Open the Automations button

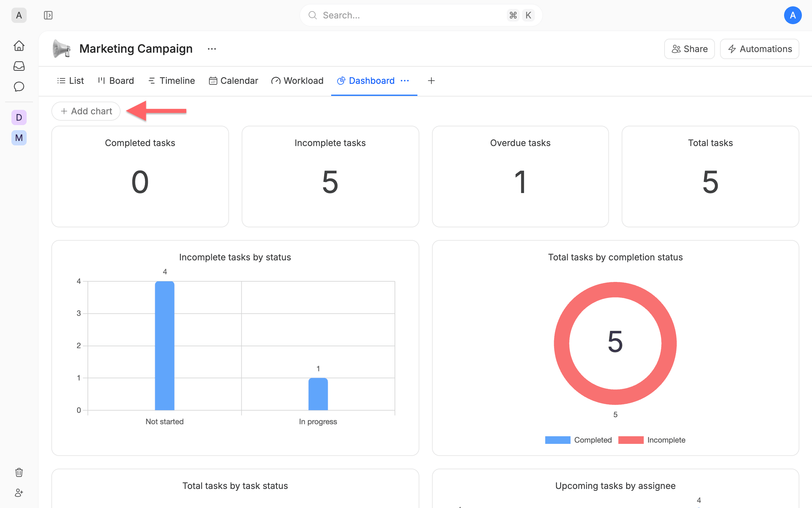tap(759, 49)
